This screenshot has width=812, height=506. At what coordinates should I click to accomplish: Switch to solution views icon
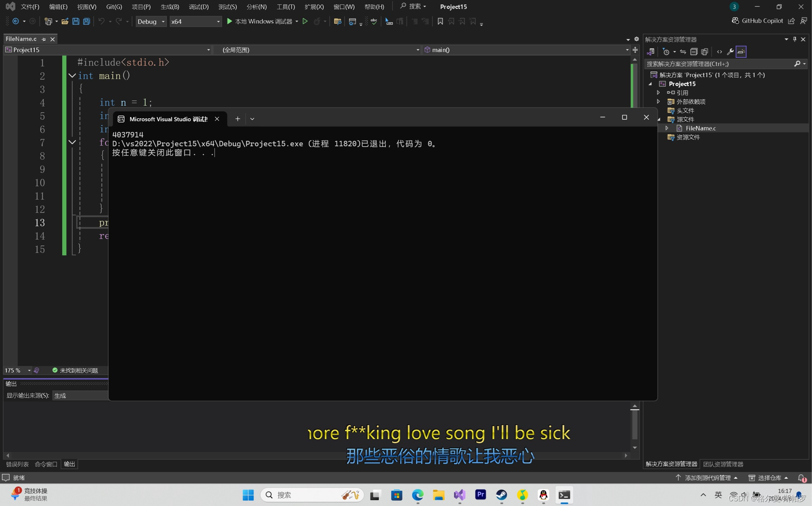point(650,52)
